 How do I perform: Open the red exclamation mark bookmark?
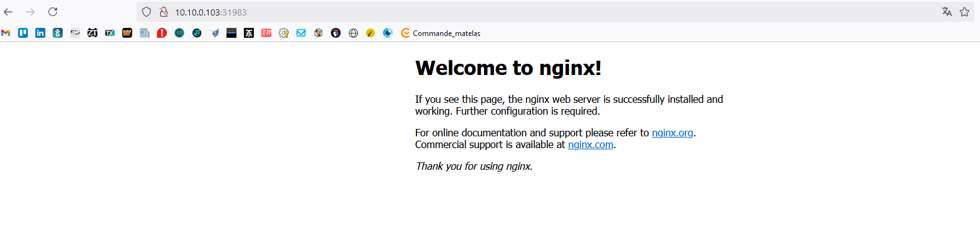click(x=162, y=33)
